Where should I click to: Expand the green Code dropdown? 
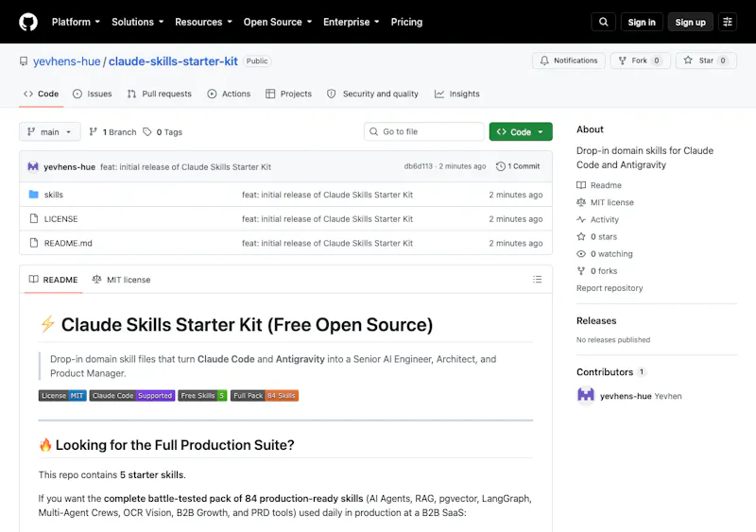(521, 131)
